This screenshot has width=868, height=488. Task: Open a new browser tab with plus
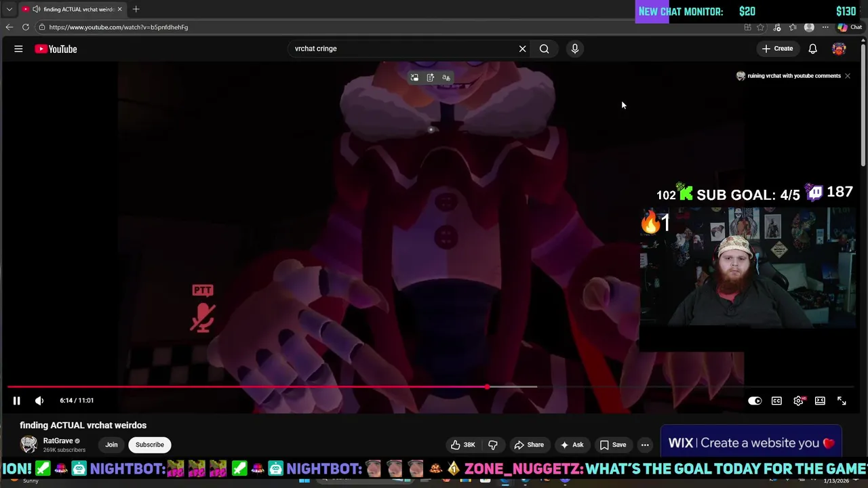click(136, 9)
